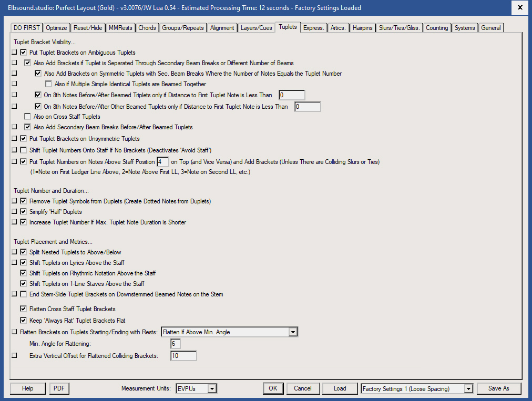Enable 'Shift Tuplet Numbers Onto Staff If No Brackets'

click(23, 149)
